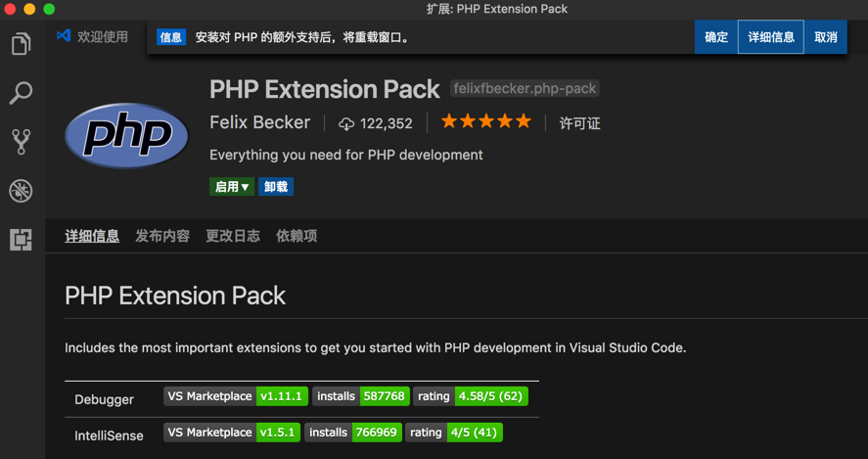The image size is (868, 459).
Task: Click IntelliSense installs 766969 badge
Action: click(353, 433)
